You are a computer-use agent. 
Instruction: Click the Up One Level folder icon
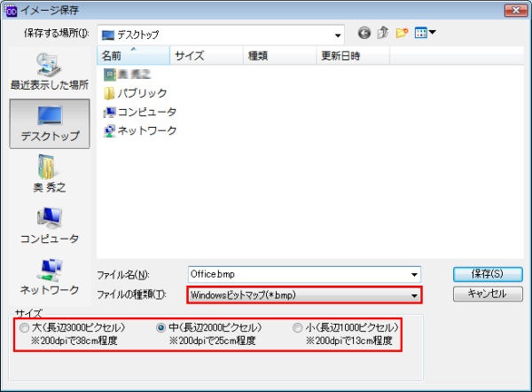(x=383, y=34)
